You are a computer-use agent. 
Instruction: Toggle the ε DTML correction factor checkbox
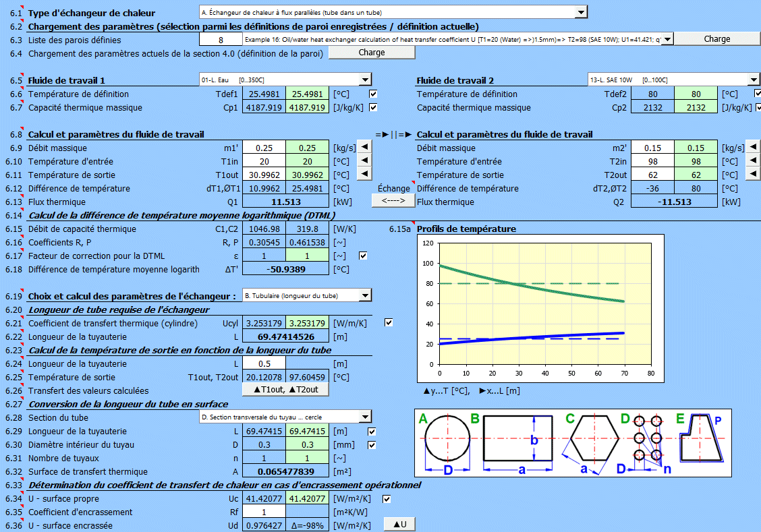point(364,256)
